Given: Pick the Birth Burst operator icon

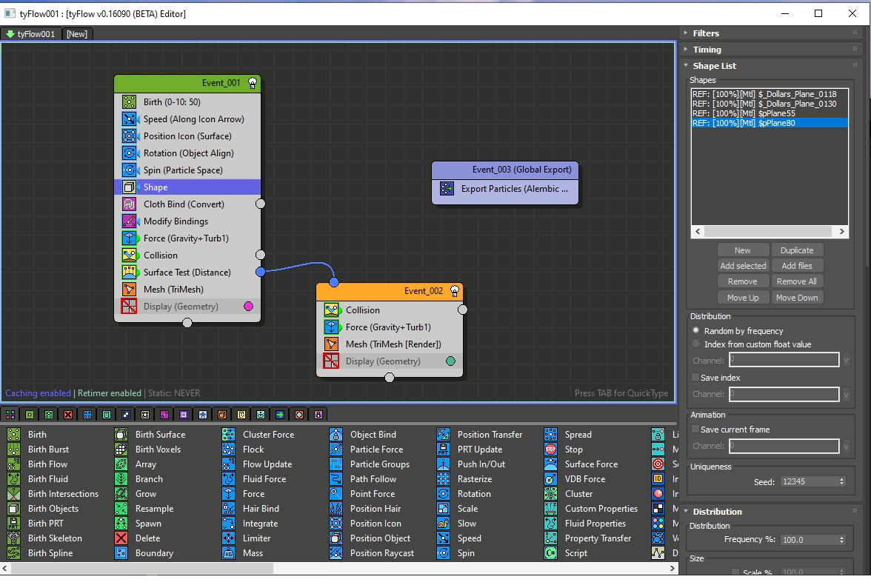Looking at the screenshot, I should [x=14, y=450].
